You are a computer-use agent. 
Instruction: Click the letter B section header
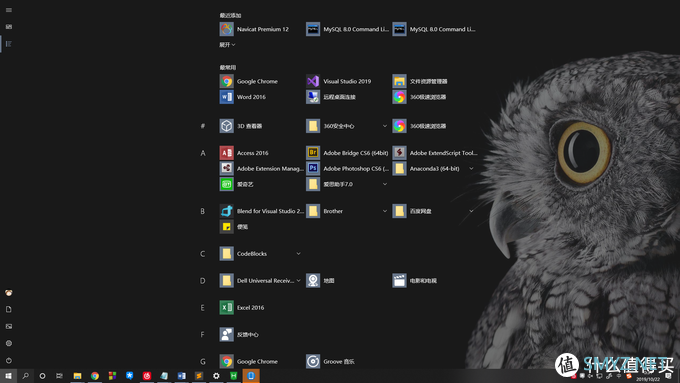tap(203, 211)
